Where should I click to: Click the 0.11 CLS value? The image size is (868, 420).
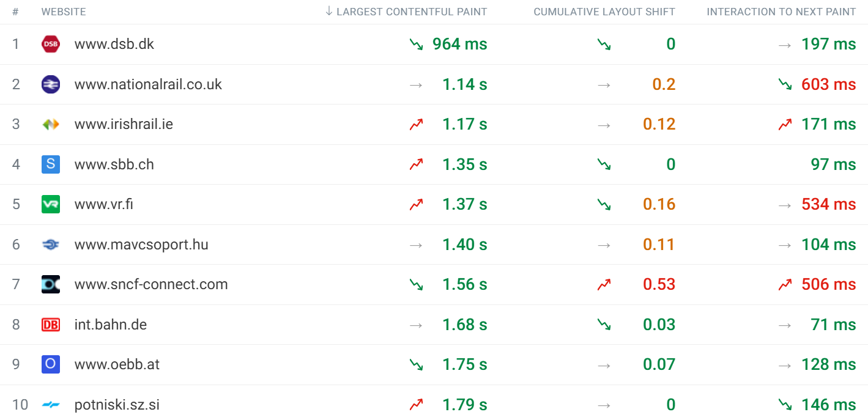tap(659, 245)
